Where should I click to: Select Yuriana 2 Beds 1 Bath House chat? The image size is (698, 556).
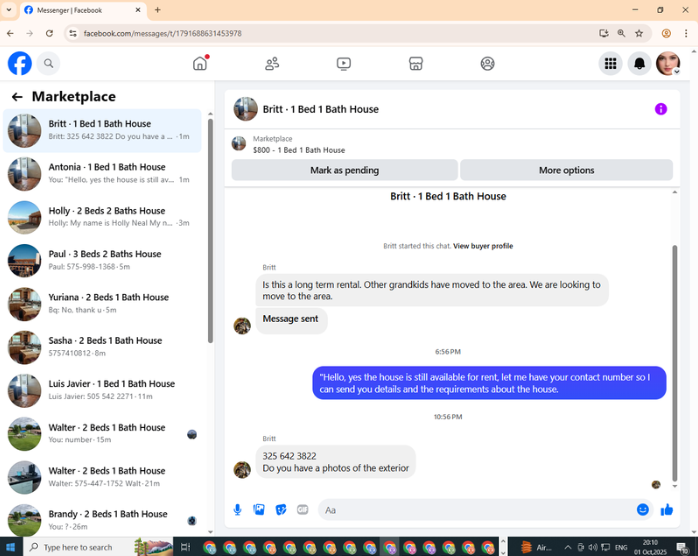[102, 304]
